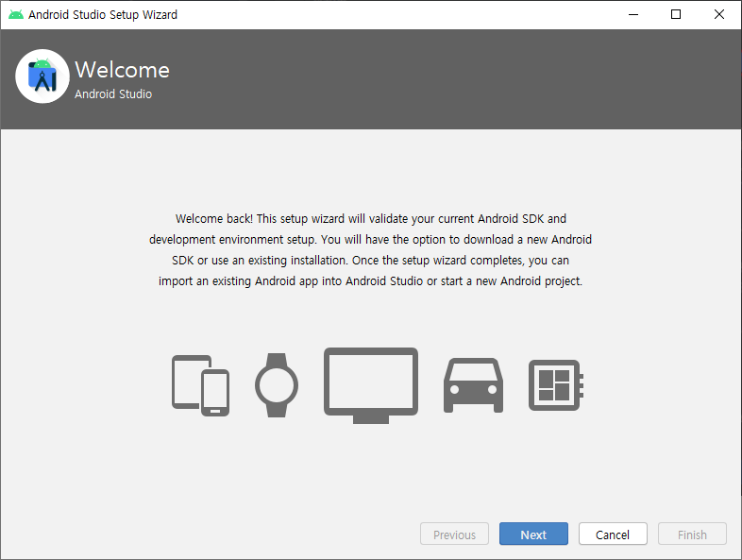Click the greyed-out Finish button
The image size is (742, 560).
pyautogui.click(x=692, y=534)
